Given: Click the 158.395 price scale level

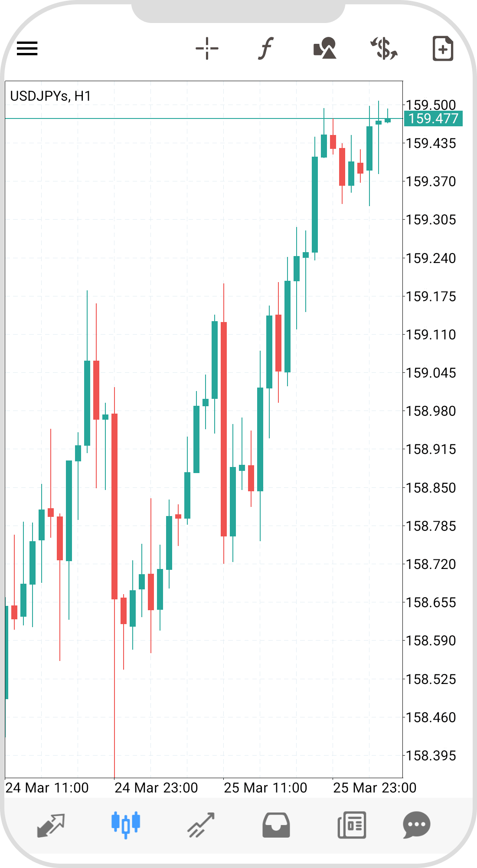Looking at the screenshot, I should (431, 756).
